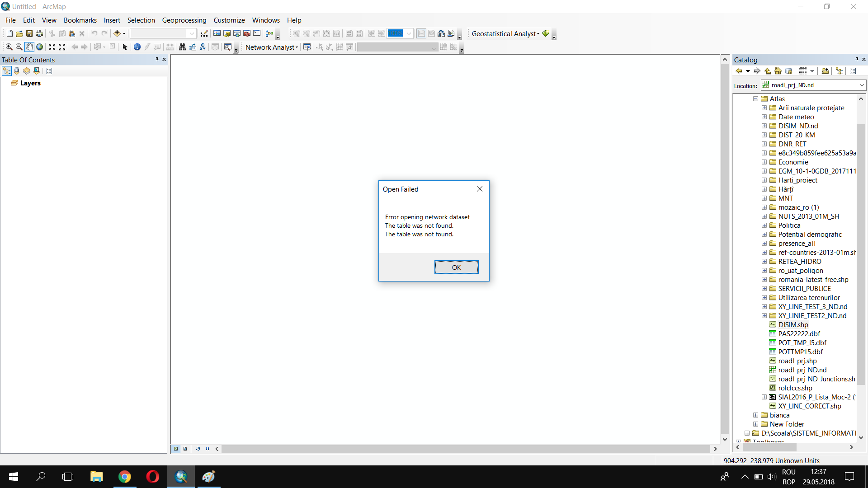Click OK in Open Failed dialog
The height and width of the screenshot is (488, 868).
(x=456, y=267)
